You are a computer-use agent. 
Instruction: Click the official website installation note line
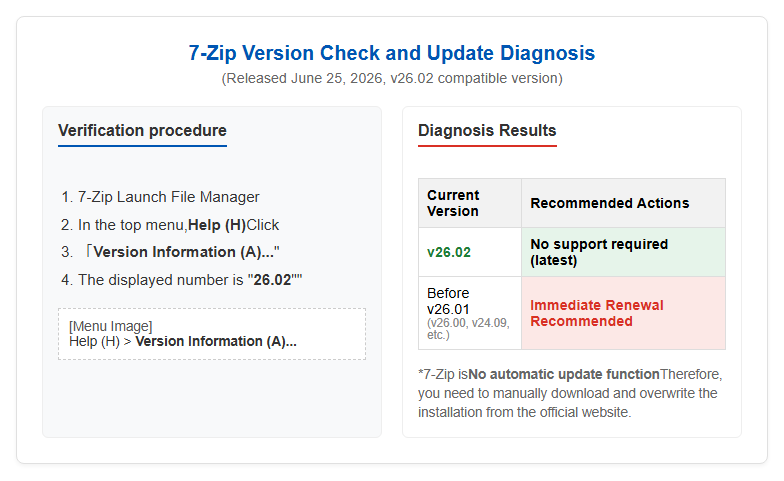pos(524,412)
